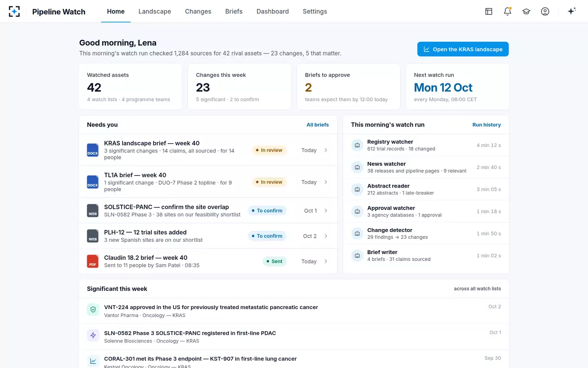Expand the KRAS landscape brief row chevron
The height and width of the screenshot is (368, 588).
(x=326, y=150)
